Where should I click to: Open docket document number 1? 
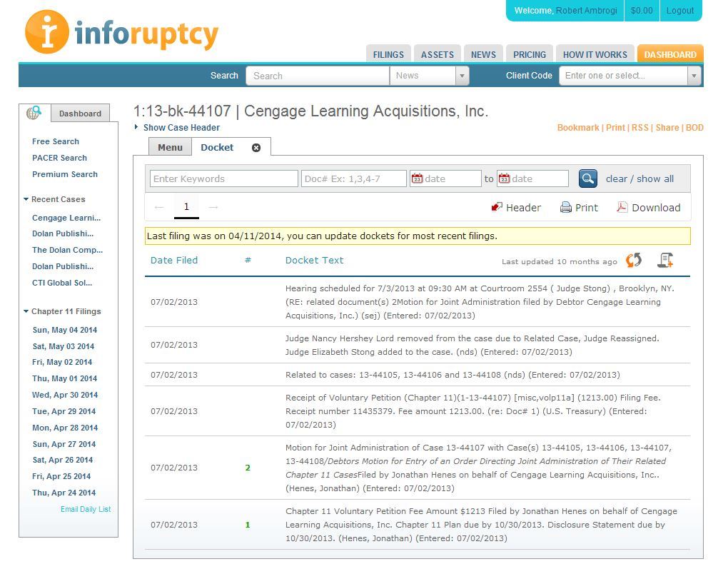248,525
